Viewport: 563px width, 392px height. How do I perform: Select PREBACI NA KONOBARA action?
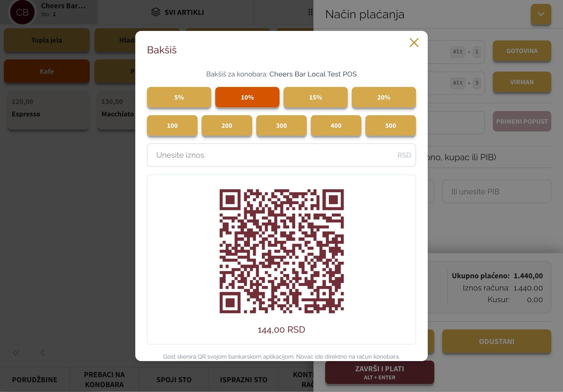click(x=104, y=380)
